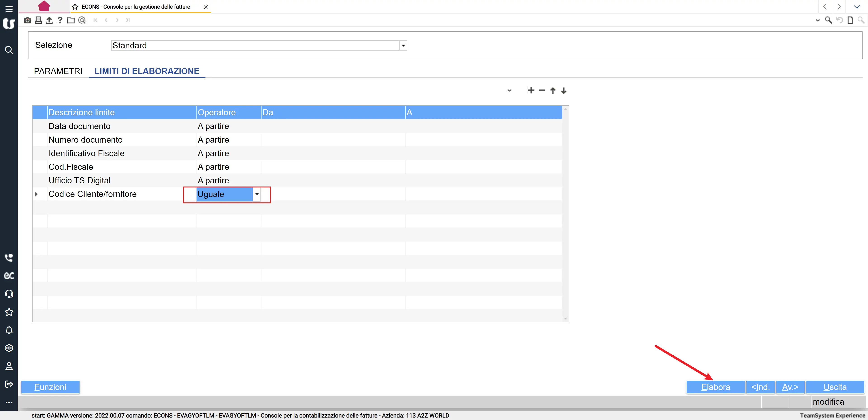
Task: Click the Da cell for Data documento
Action: pyautogui.click(x=333, y=126)
